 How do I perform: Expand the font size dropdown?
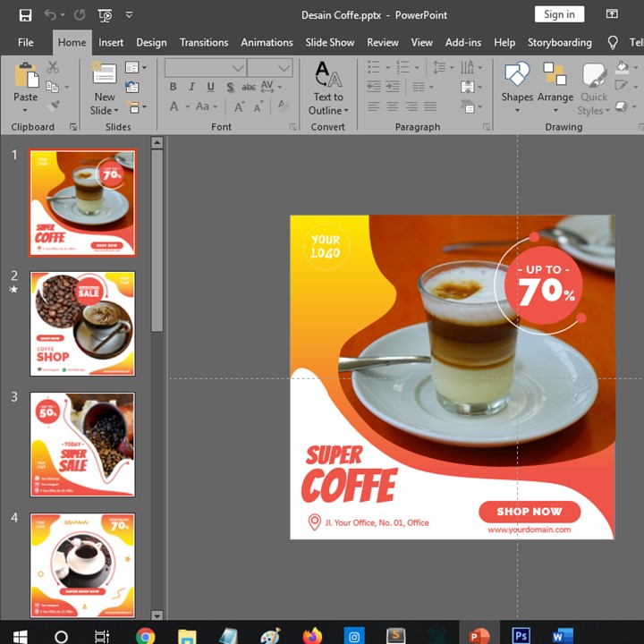click(284, 68)
